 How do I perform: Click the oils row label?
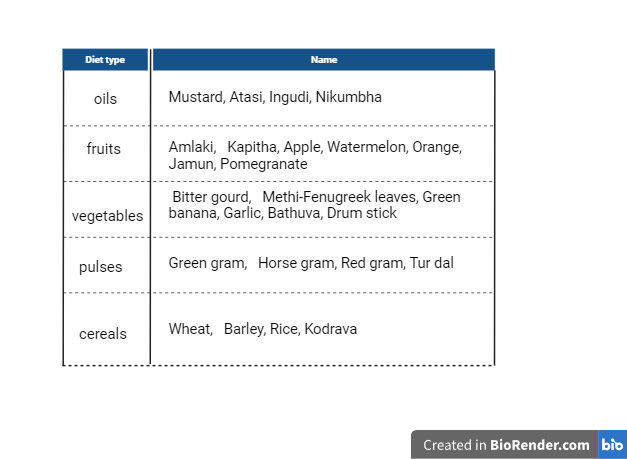click(x=105, y=99)
